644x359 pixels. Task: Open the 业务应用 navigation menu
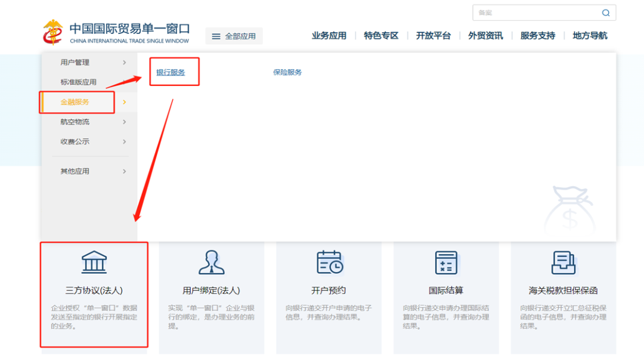[329, 36]
